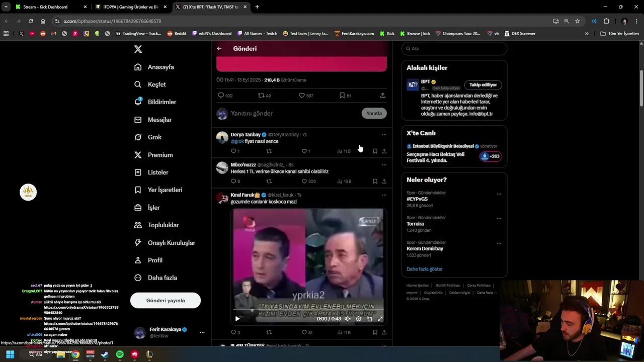Open the Chrome extensions puzzle icon
Viewport: 644px width, 362px height.
tap(606, 21)
